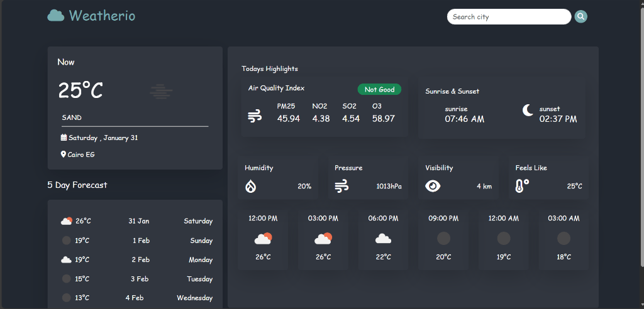The width and height of the screenshot is (644, 309).
Task: Click the Humidity droplet icon
Action: click(250, 186)
